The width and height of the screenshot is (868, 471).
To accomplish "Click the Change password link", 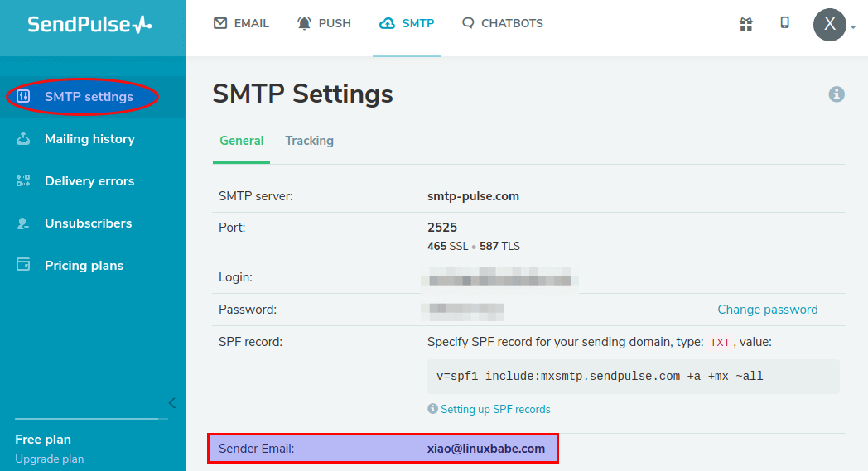I will pyautogui.click(x=767, y=310).
